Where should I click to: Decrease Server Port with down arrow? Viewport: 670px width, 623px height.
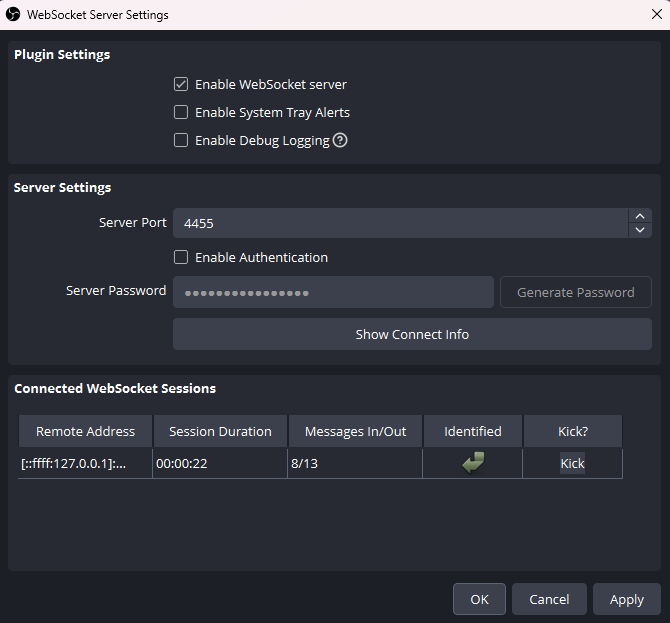point(640,230)
